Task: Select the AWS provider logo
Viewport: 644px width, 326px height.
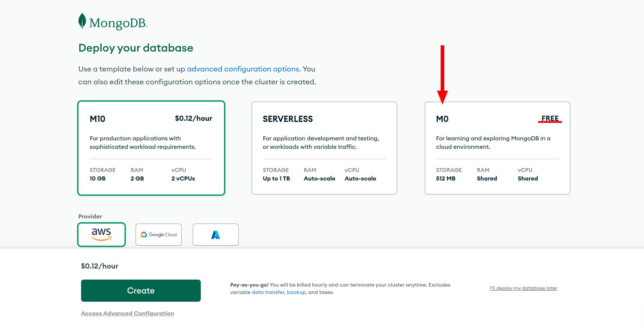Action: [101, 235]
